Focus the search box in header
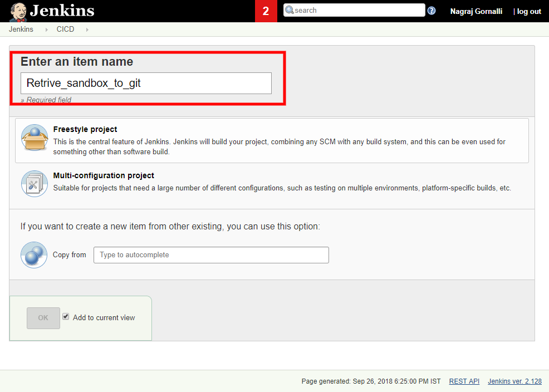The width and height of the screenshot is (549, 392). (x=354, y=10)
